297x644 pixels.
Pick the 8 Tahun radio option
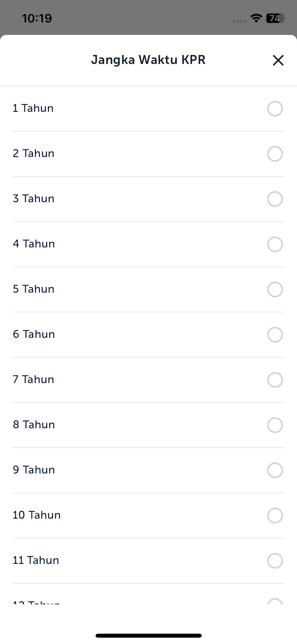click(x=275, y=425)
